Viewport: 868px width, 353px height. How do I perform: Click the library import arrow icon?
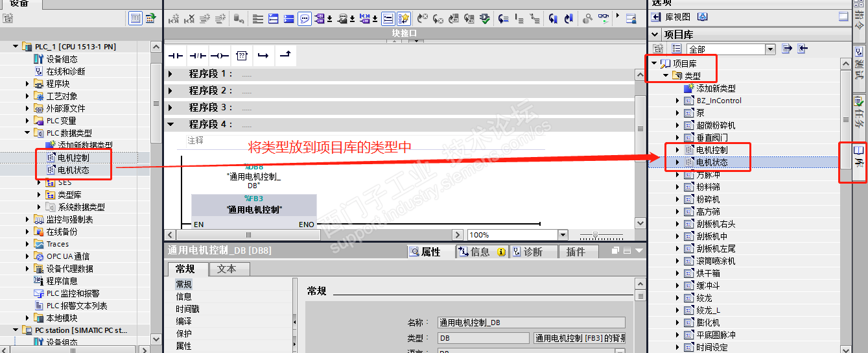tap(803, 49)
